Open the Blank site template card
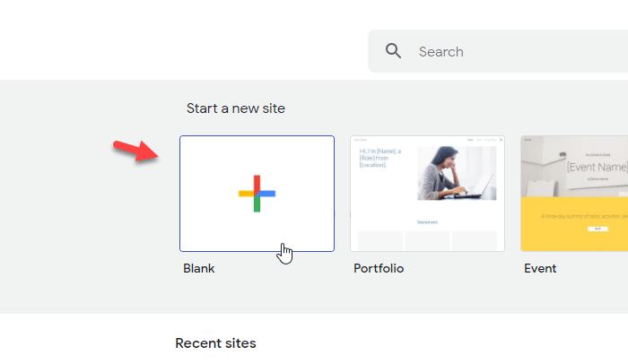 click(257, 194)
